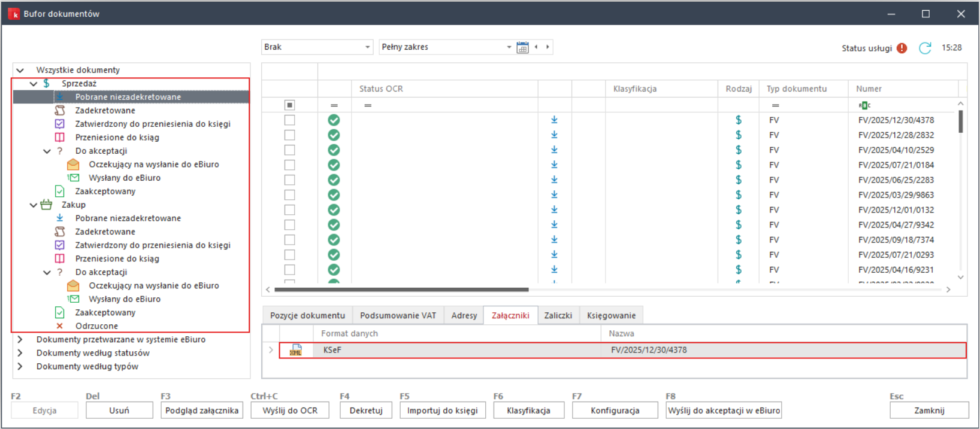Click the download icon in row FV/2025/12/30/4378

pyautogui.click(x=554, y=120)
